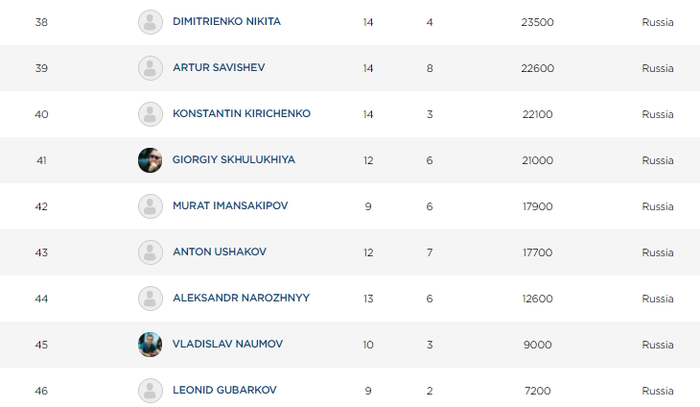This screenshot has width=700, height=407.
Task: Open VLADISLAV NAUMOV name link
Action: tap(227, 344)
